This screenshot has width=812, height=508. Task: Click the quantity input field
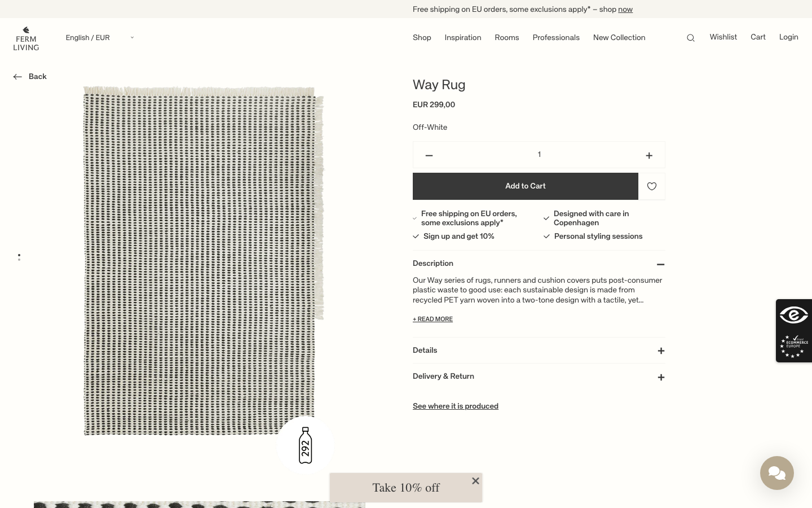pos(539,155)
